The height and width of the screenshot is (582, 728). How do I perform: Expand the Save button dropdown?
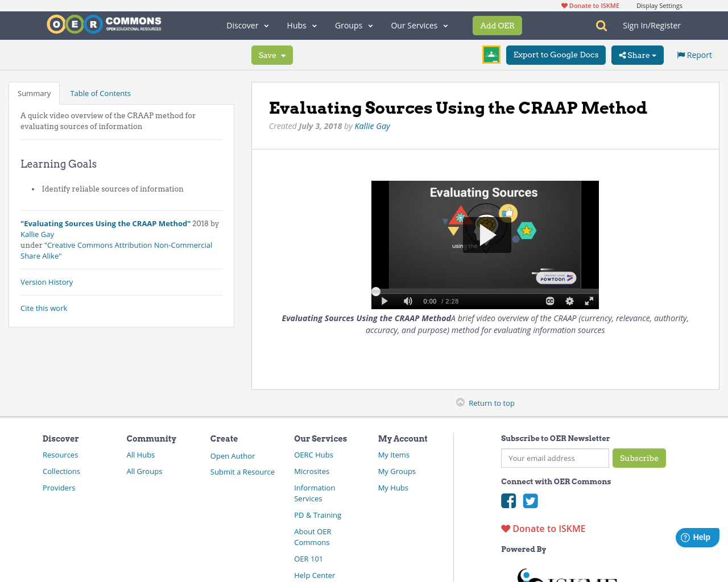[284, 55]
